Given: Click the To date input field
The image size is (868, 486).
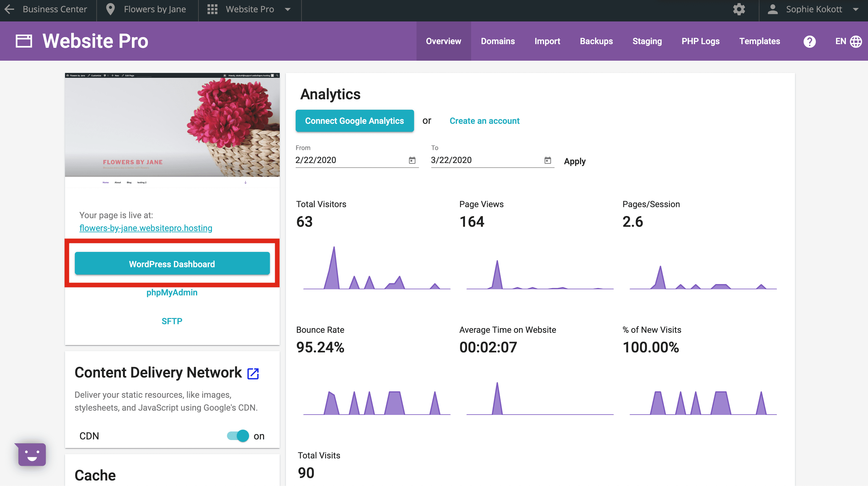Looking at the screenshot, I should tap(493, 160).
